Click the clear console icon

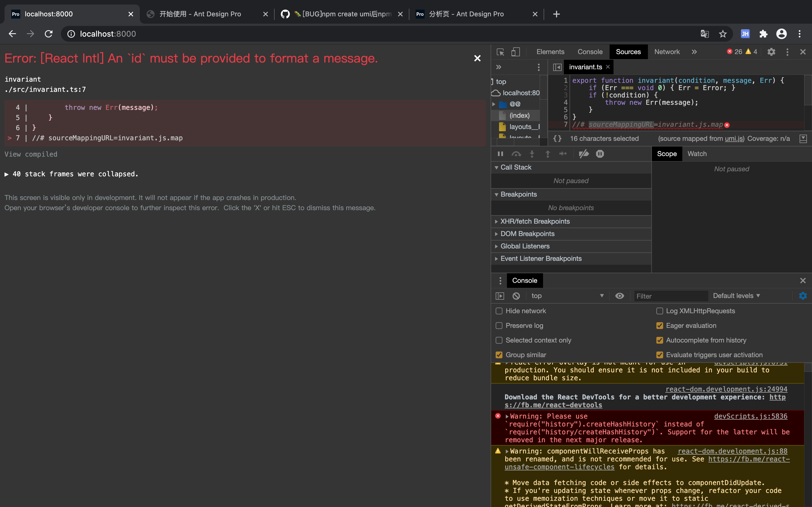tap(516, 296)
